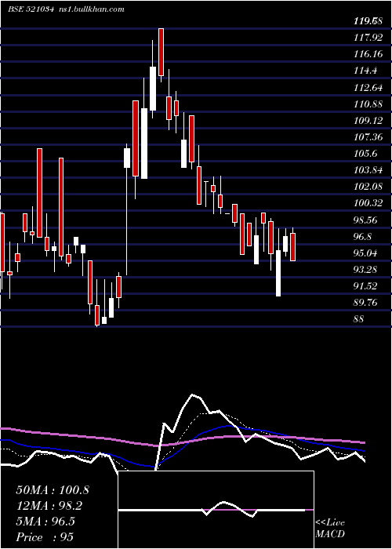Viewport: 392px width, 549px height.
Task: Click the tallest red candle at the chart peak
Action: click(161, 53)
